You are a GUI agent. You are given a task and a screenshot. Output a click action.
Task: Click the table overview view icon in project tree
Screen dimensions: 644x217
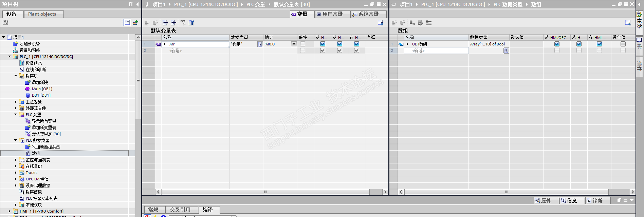(127, 22)
